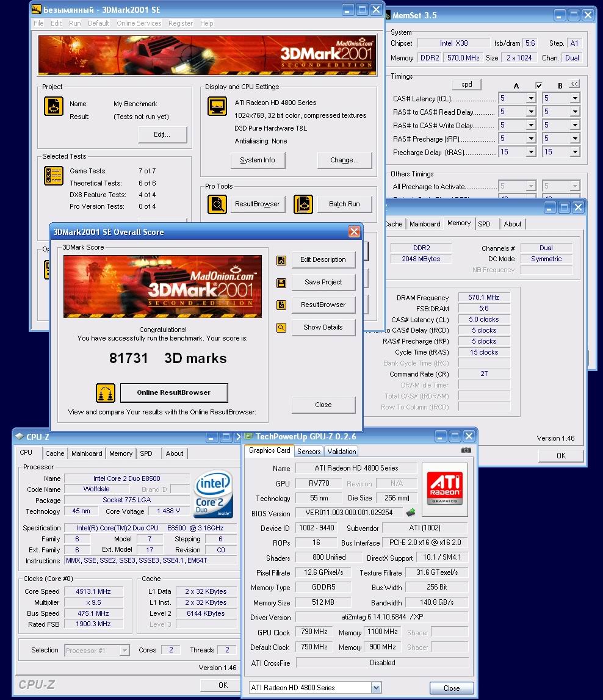This screenshot has height=700, width=603.
Task: Click the 3DMark2001 title bar application icon
Action: [37, 9]
